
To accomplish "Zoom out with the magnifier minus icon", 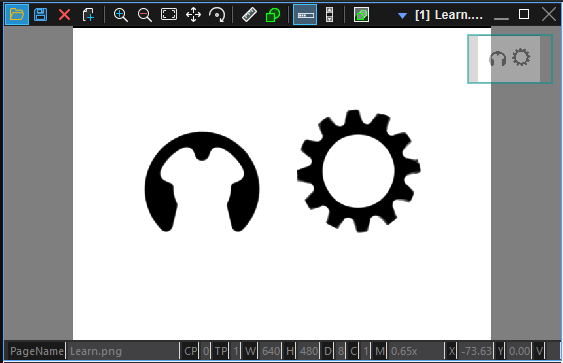I will coord(145,15).
